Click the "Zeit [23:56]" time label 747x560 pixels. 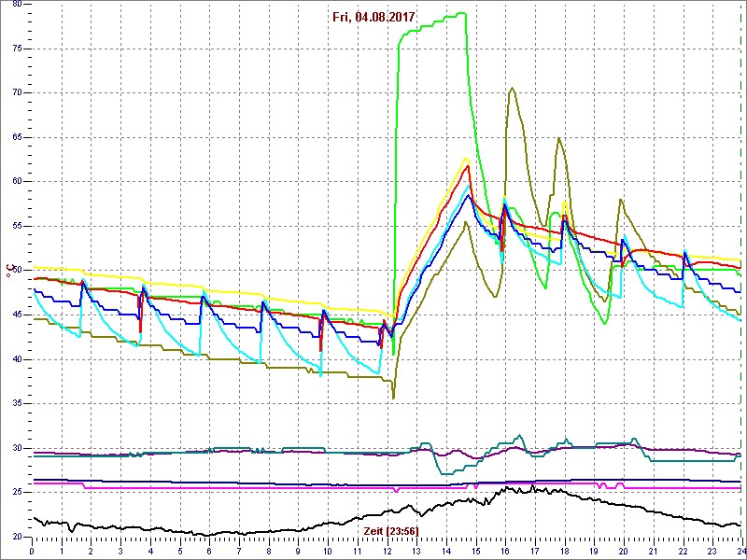[391, 531]
